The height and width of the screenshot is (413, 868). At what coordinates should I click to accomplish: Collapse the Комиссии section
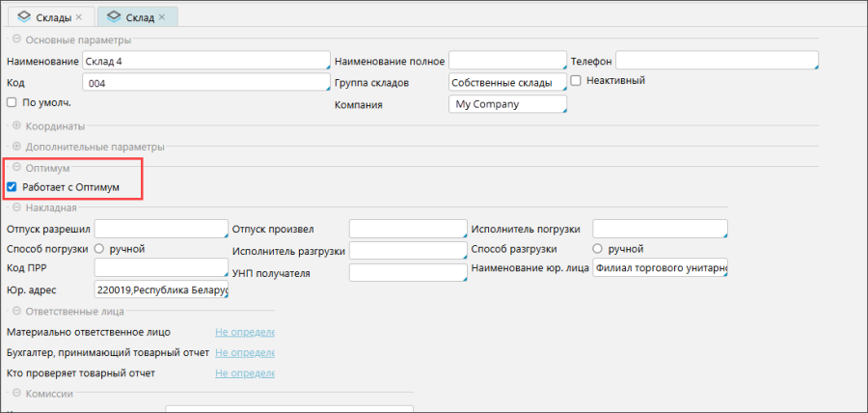click(16, 393)
